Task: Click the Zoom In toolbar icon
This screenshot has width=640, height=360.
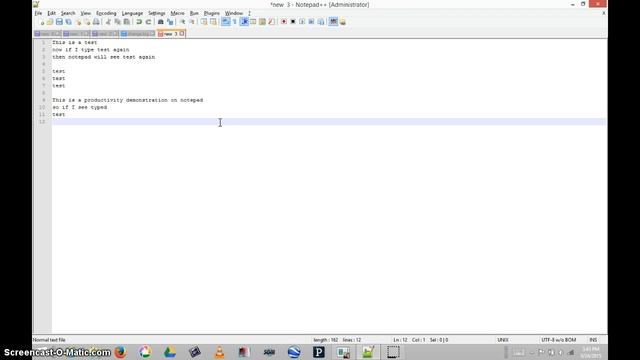Action: pos(182,22)
